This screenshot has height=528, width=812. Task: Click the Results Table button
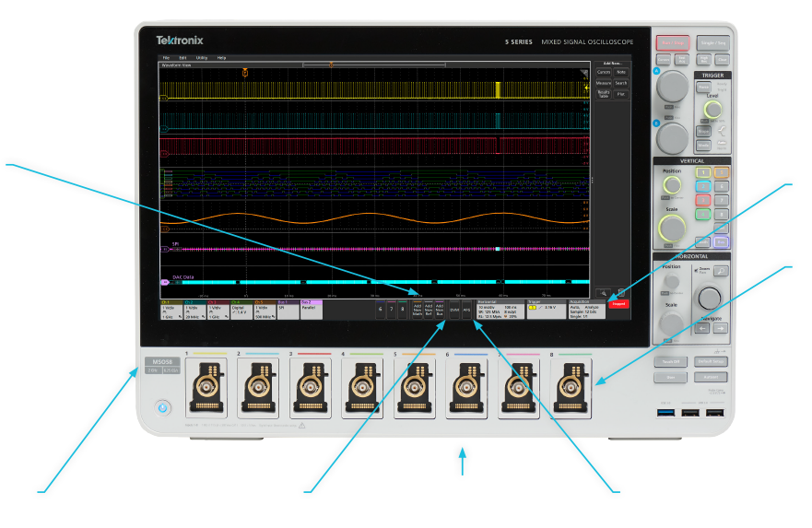tap(604, 94)
